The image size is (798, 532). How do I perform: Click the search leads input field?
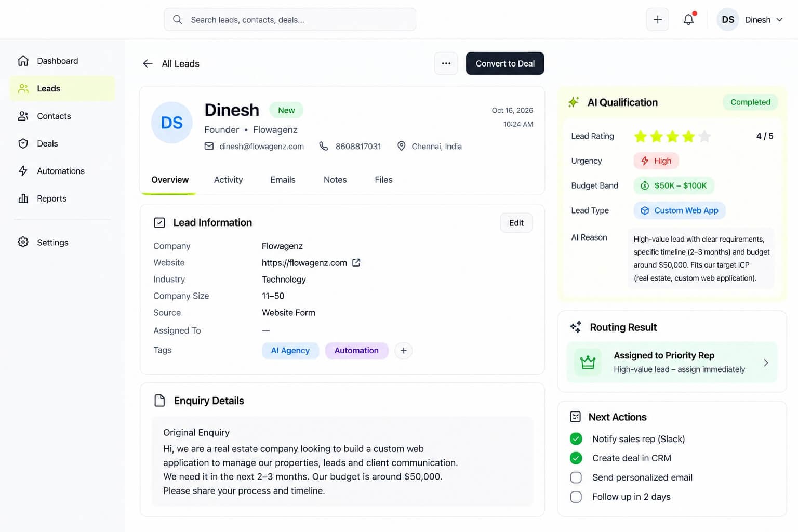click(290, 20)
